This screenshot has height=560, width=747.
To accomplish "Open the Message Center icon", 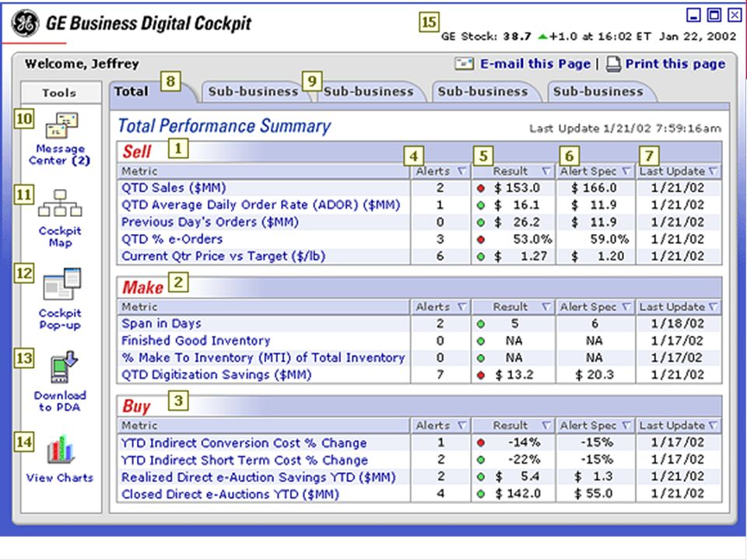I will point(62,125).
